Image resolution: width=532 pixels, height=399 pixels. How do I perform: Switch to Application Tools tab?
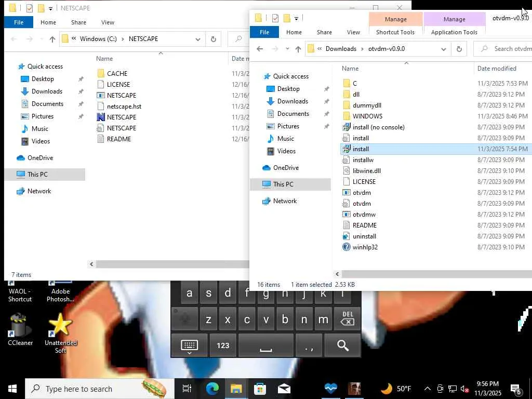454,32
